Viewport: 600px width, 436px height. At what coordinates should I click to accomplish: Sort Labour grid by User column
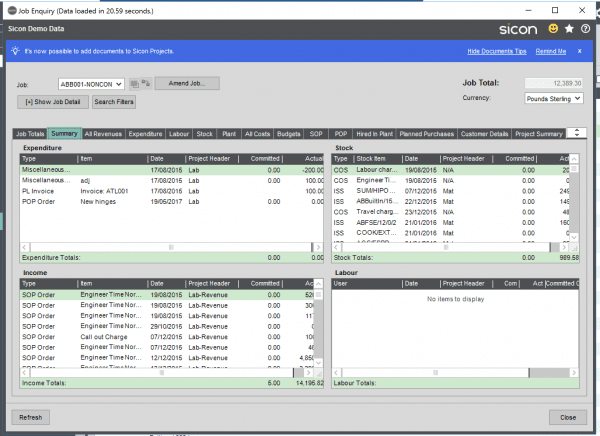point(367,284)
